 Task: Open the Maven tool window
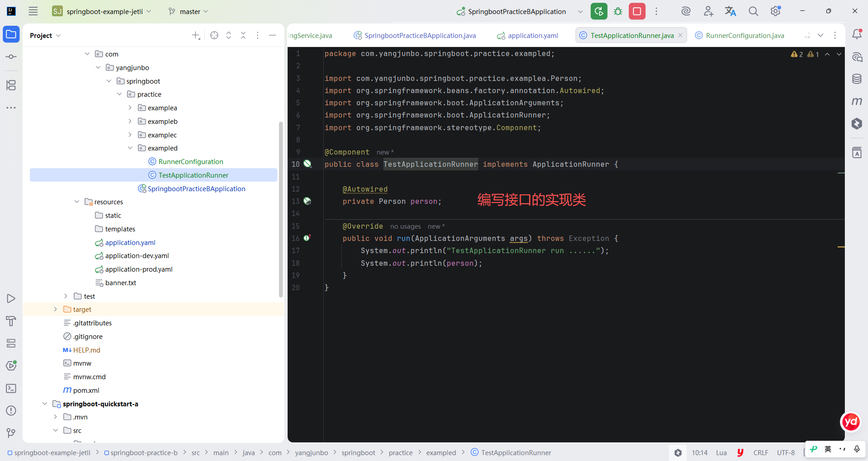click(857, 101)
